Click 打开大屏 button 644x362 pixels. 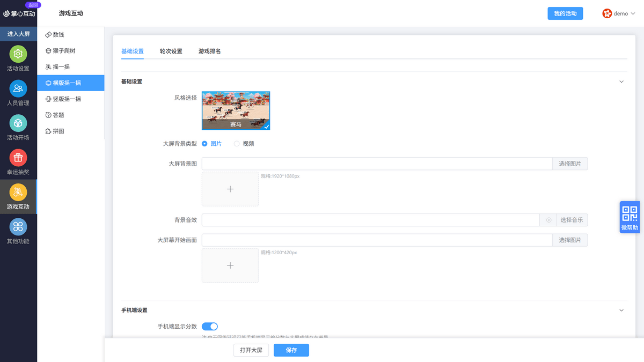[x=251, y=350]
